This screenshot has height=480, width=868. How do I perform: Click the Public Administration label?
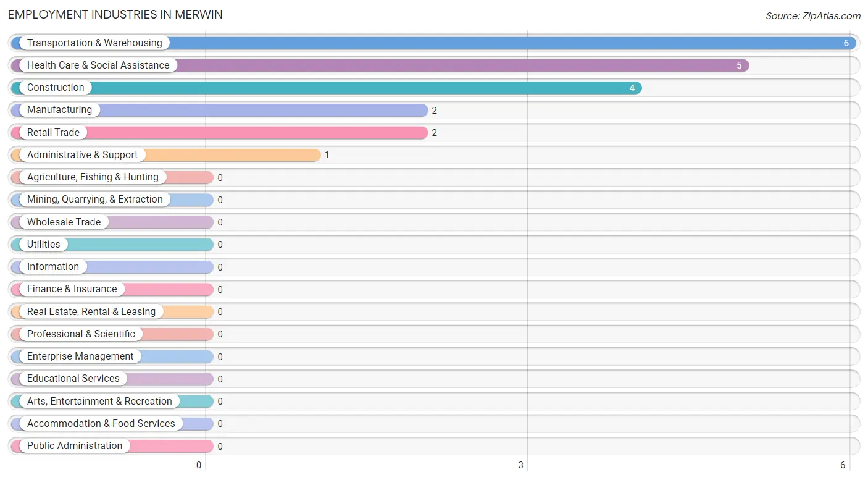(x=75, y=445)
